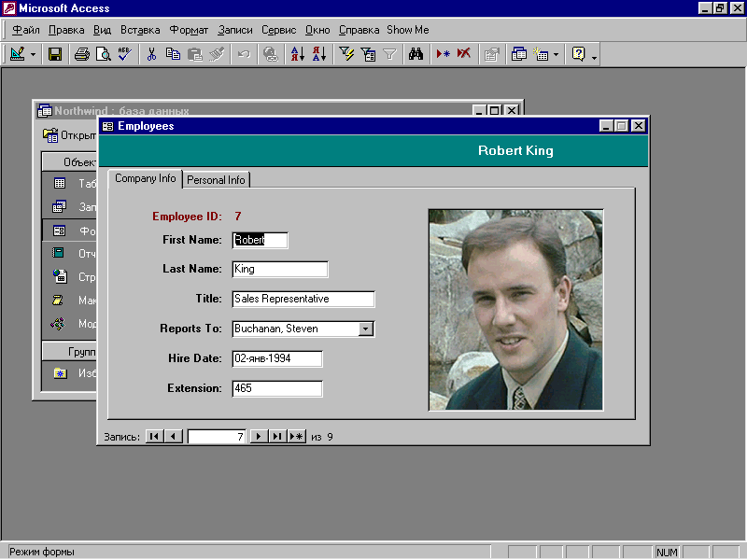747x560 pixels.
Task: Open the toolbar options arrow at the toolbar end
Action: click(x=594, y=58)
